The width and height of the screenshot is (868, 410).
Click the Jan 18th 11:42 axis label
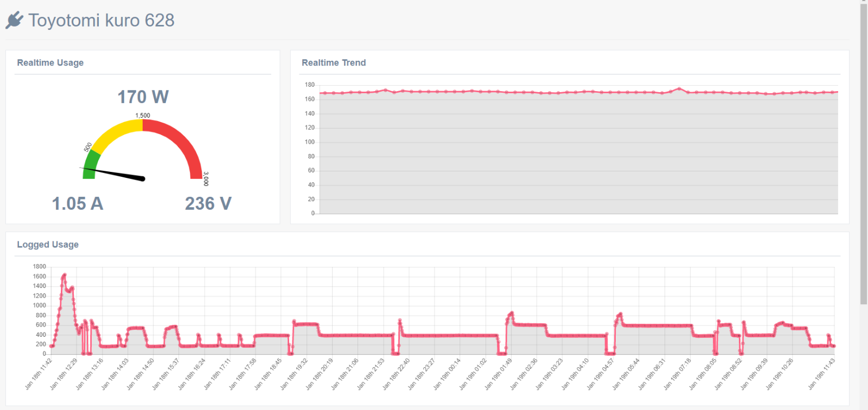click(39, 374)
